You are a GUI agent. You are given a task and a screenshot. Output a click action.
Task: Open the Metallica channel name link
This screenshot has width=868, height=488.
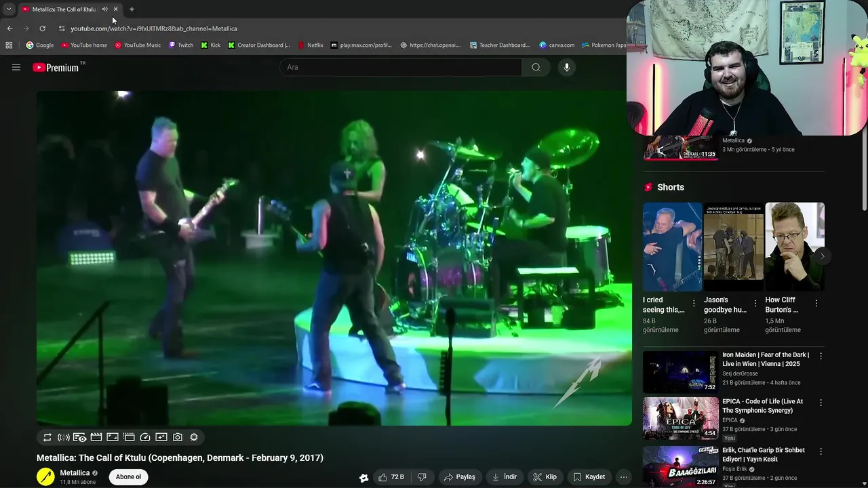click(x=75, y=473)
